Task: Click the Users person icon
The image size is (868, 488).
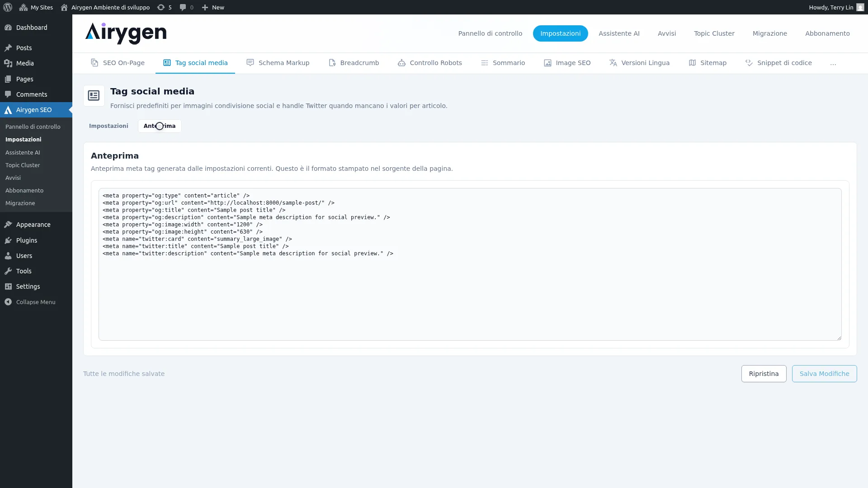Action: click(8, 256)
